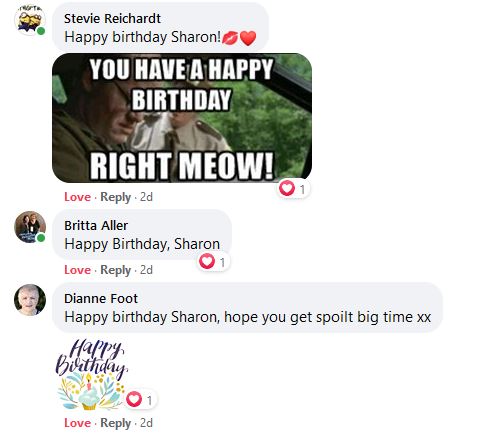Screen dimensions: 498x435
Task: Toggle Love on Dianne Foot's comment
Action: (77, 423)
